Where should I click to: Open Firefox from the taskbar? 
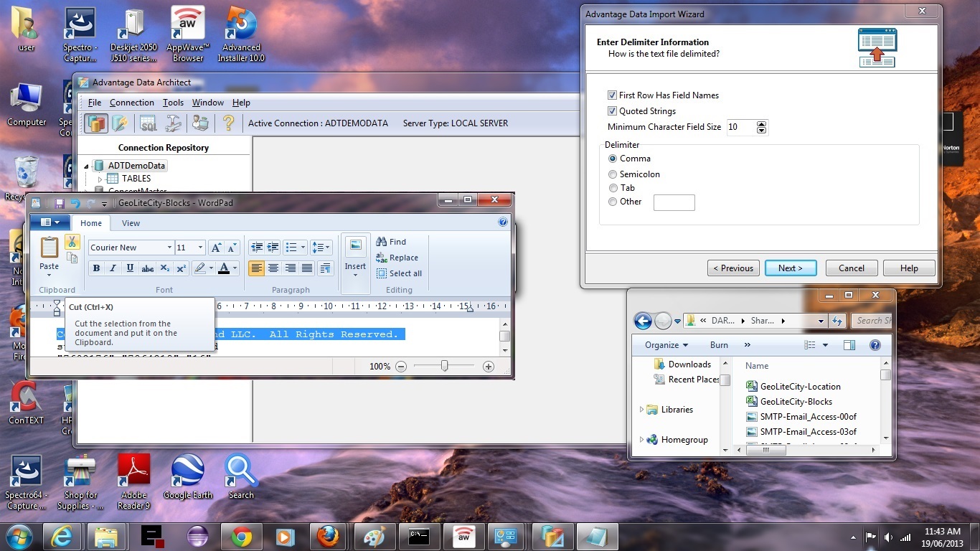(328, 536)
